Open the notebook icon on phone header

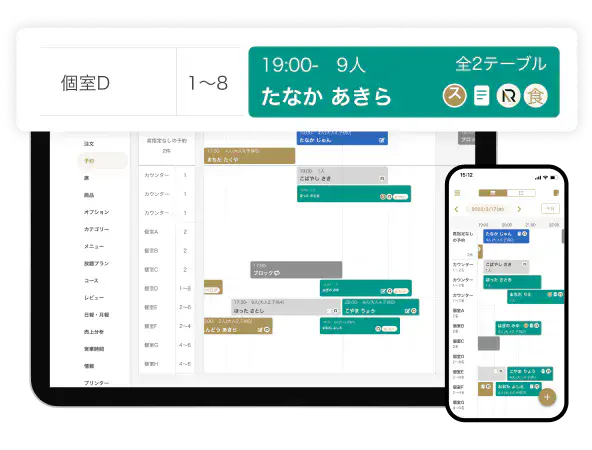(x=556, y=193)
